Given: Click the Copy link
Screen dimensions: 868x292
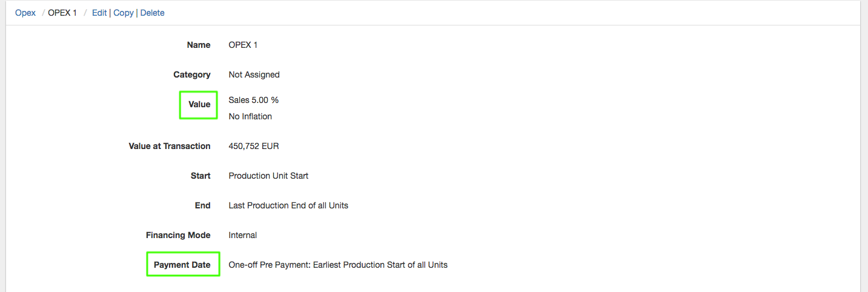Looking at the screenshot, I should tap(124, 13).
